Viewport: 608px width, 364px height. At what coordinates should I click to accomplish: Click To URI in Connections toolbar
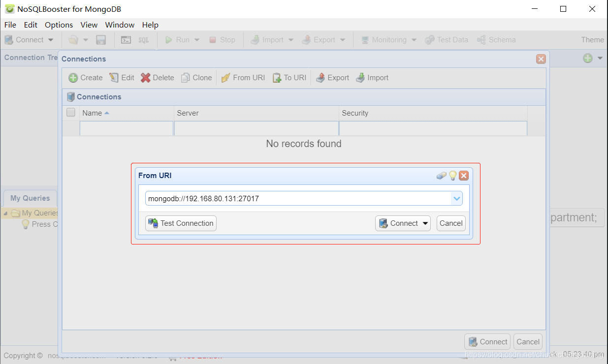point(289,78)
